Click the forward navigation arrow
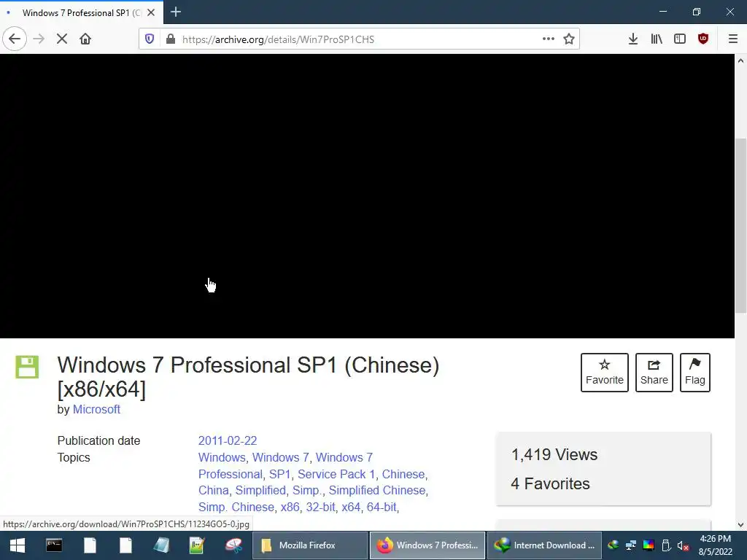747x560 pixels. click(39, 39)
